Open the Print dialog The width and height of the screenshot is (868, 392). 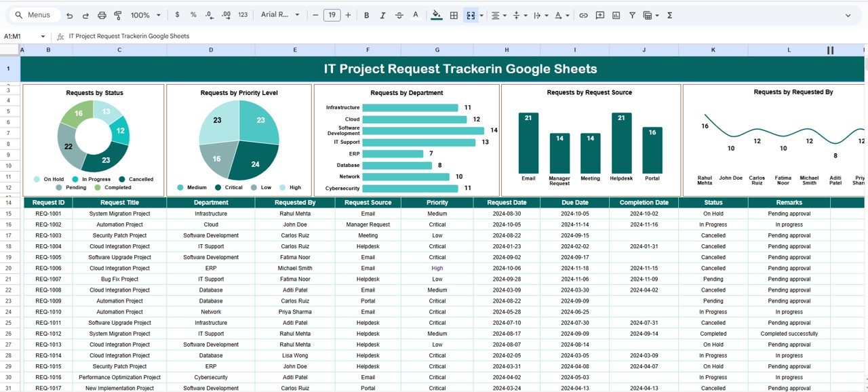tap(102, 14)
